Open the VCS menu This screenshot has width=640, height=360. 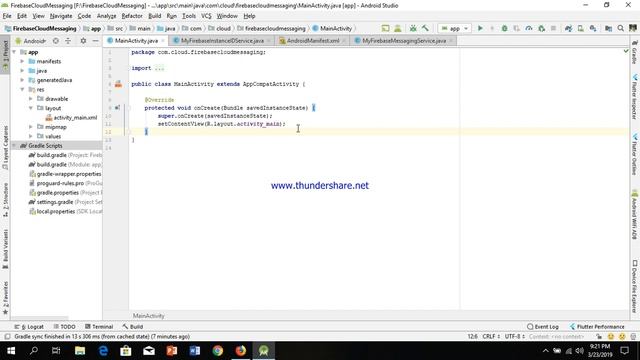pyautogui.click(x=206, y=16)
